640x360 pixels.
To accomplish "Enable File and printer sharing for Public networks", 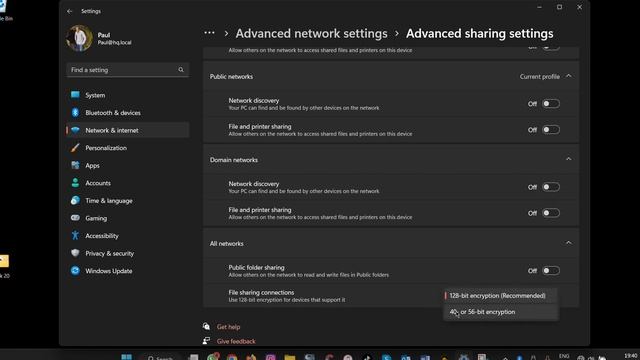I will [551, 130].
